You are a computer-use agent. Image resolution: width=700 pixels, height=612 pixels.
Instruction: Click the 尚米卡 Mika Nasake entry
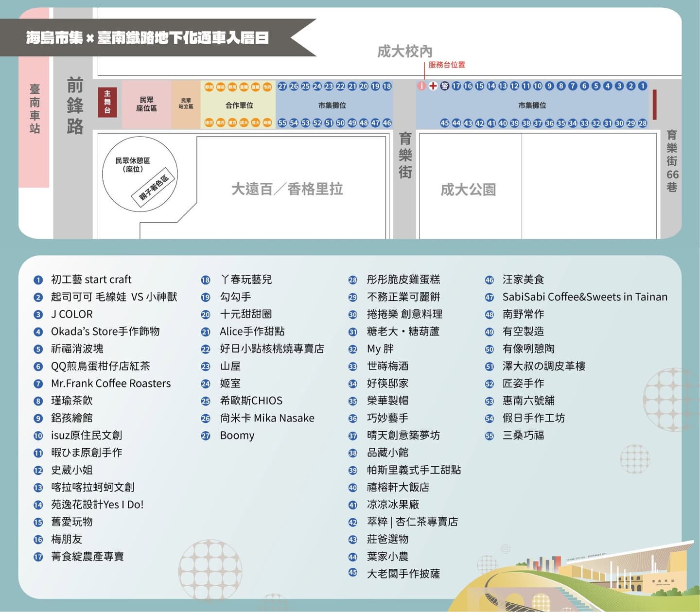pos(267,418)
